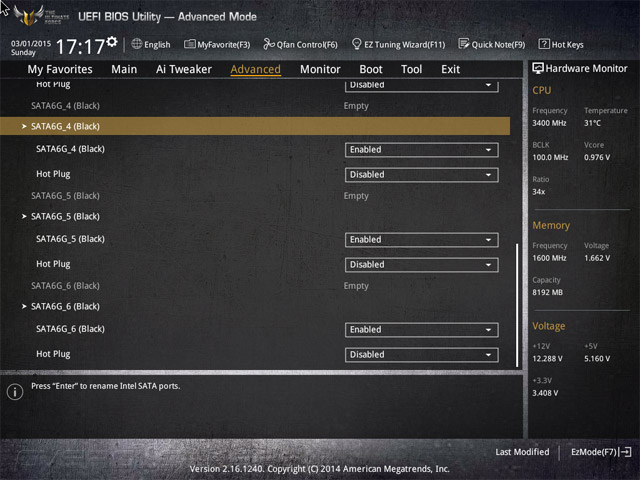Click the Vcore 0.976 V value
This screenshot has width=640, height=480.
coord(597,157)
